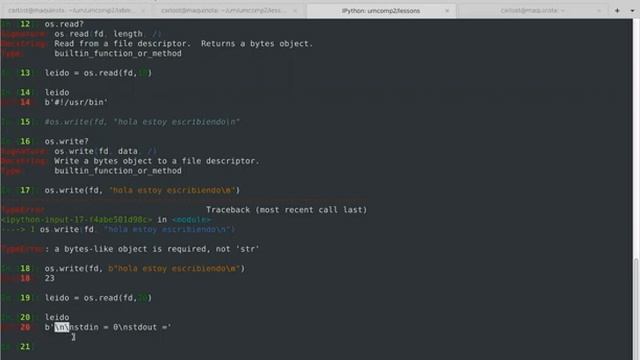Viewport: 640px width, 360px height.
Task: Click "leido = os.read(fd," at prompt 13
Action: [x=91, y=73]
